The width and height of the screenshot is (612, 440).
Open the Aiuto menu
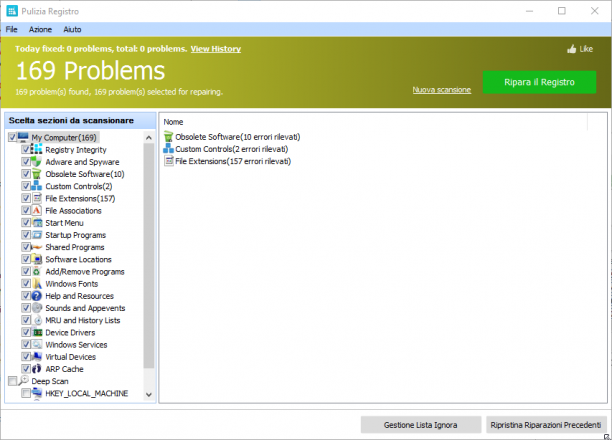point(72,29)
